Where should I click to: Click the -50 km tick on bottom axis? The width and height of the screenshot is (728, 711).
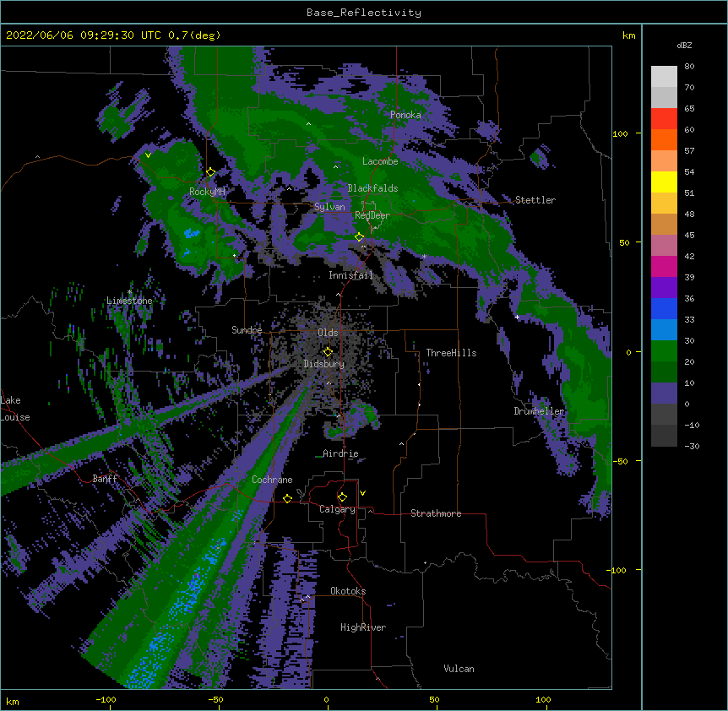point(215,699)
